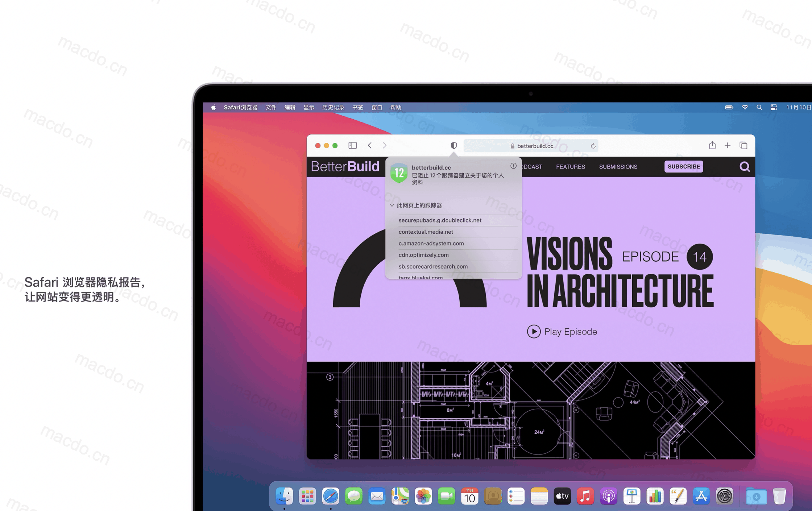Click the back navigation arrow in Safari
812x511 pixels.
370,145
